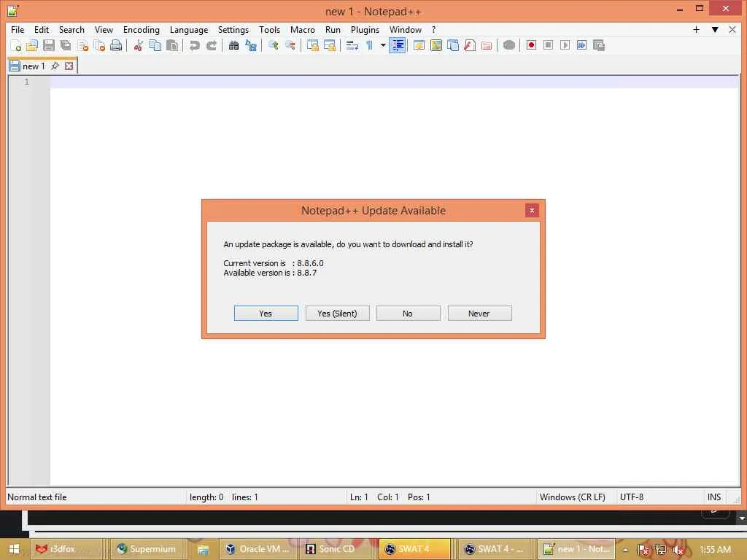Close the new 1 tab with its red x
The height and width of the screenshot is (560, 747).
tap(69, 66)
